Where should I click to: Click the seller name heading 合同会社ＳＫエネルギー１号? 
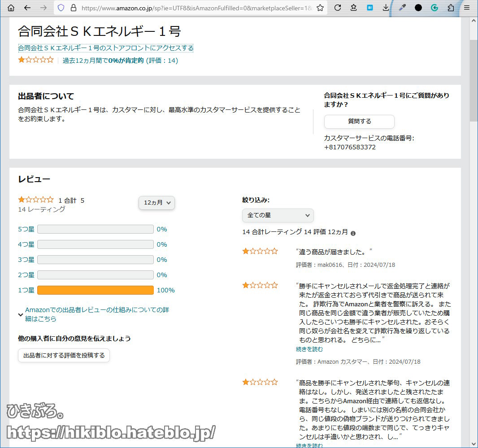click(x=100, y=31)
